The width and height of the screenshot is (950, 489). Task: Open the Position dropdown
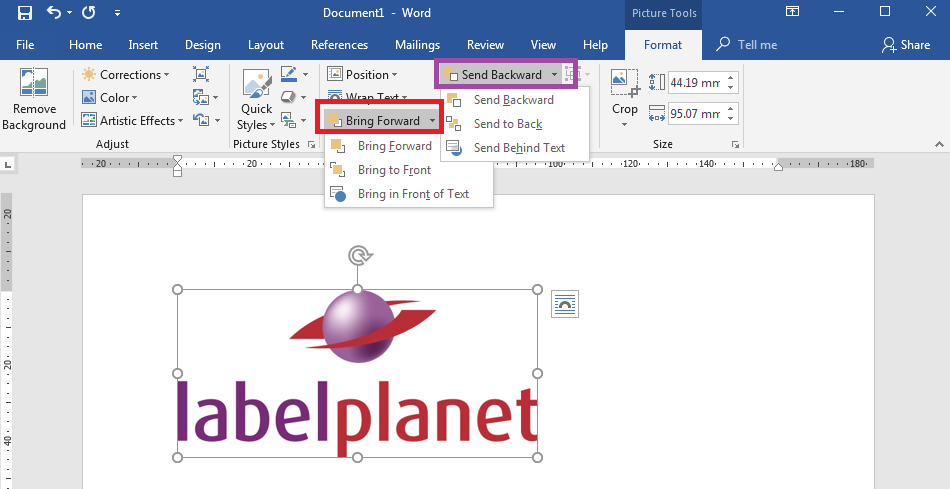(x=362, y=75)
